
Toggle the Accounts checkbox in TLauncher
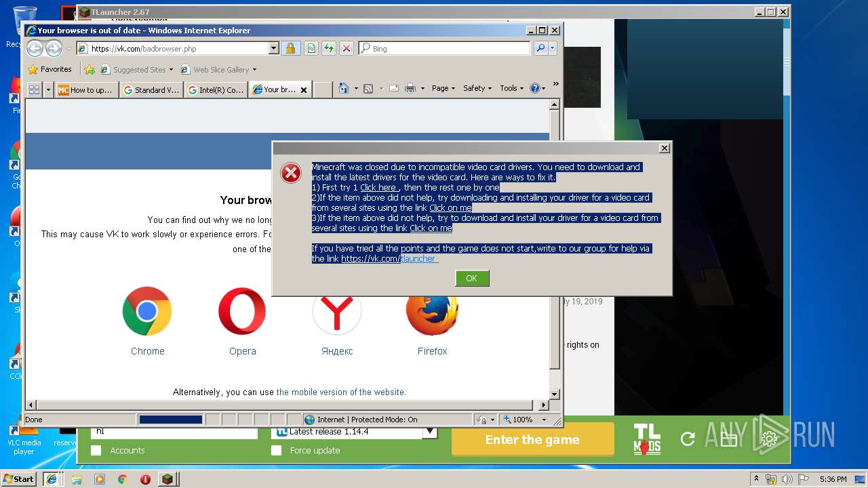tap(96, 450)
